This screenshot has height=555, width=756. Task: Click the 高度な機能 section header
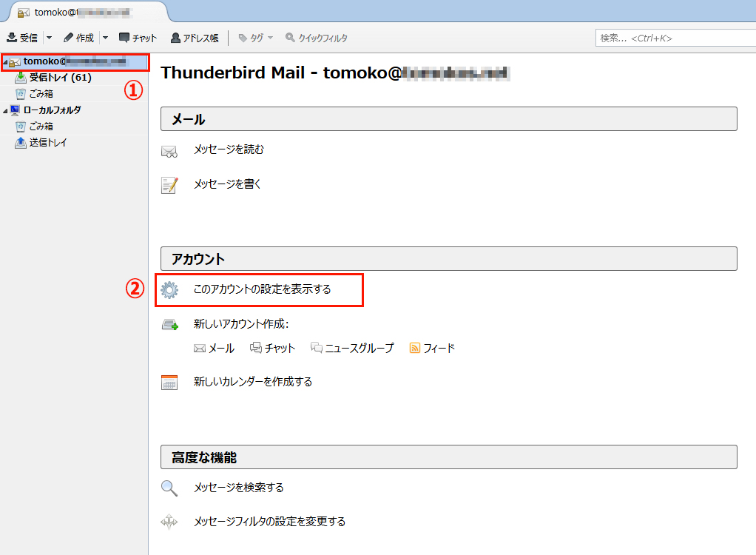click(x=449, y=457)
